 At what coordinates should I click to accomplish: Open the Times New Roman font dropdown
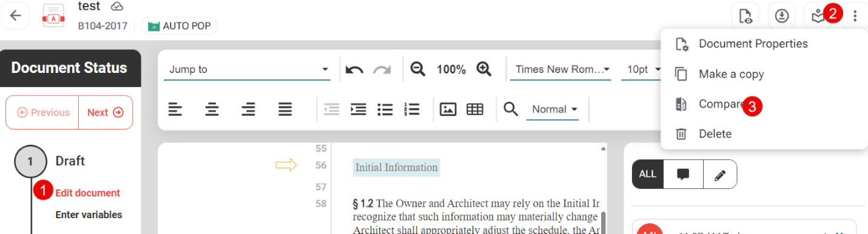click(x=562, y=69)
